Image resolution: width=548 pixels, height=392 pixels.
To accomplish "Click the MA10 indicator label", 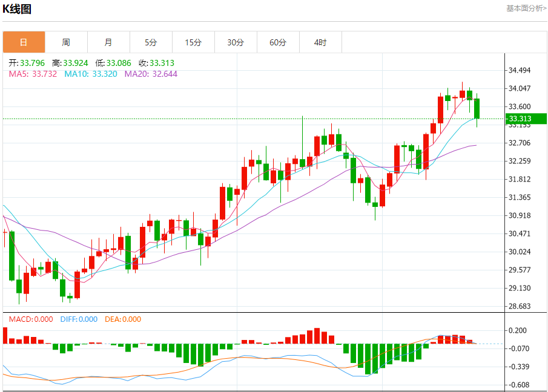I will [x=91, y=74].
